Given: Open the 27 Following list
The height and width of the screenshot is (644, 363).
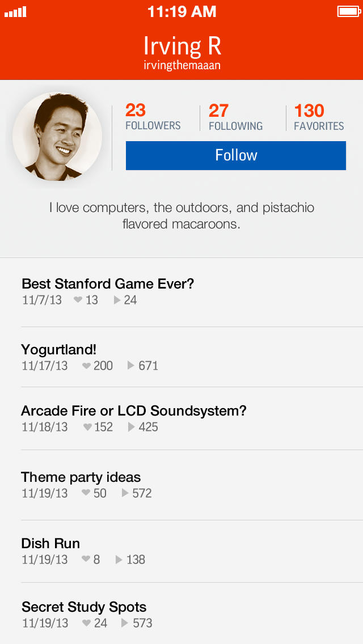Looking at the screenshot, I should point(235,117).
